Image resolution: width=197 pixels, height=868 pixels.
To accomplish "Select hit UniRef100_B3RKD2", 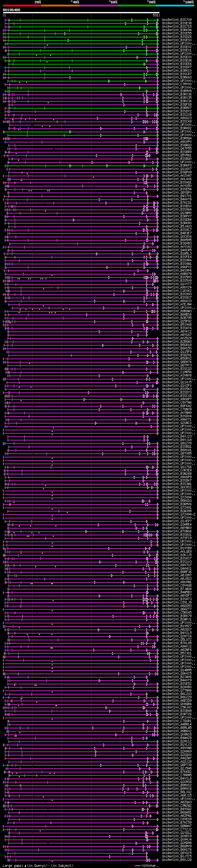I will point(177,128).
